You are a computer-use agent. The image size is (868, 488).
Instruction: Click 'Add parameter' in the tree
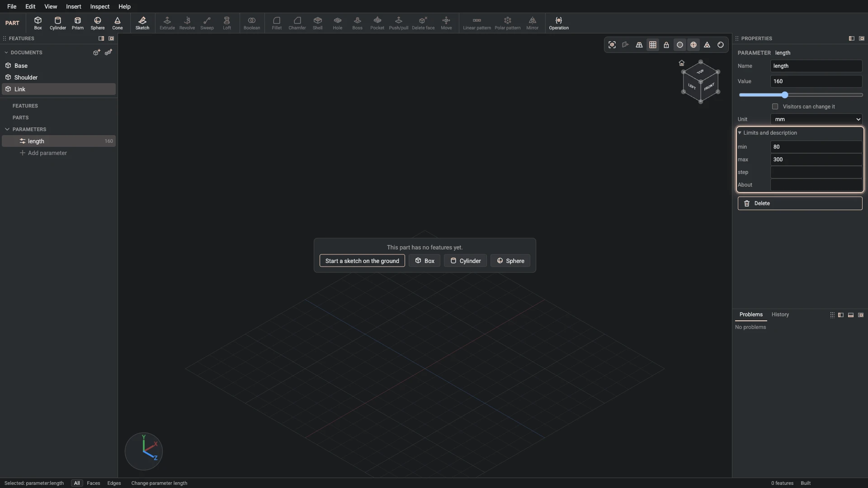[x=43, y=153]
